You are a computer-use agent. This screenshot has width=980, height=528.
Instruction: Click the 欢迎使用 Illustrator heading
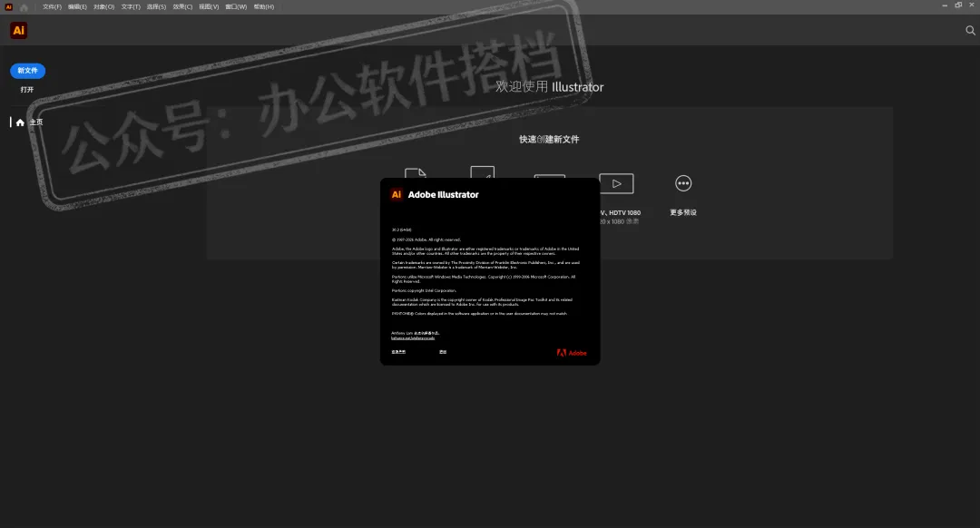pyautogui.click(x=549, y=87)
